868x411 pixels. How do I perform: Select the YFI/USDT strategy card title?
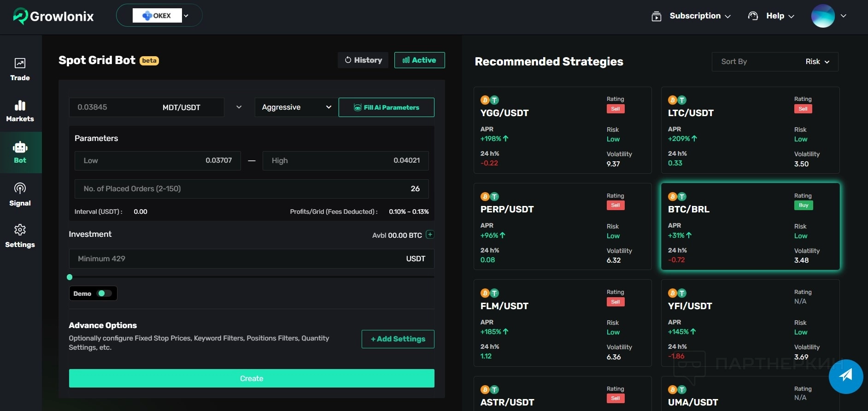(x=690, y=306)
